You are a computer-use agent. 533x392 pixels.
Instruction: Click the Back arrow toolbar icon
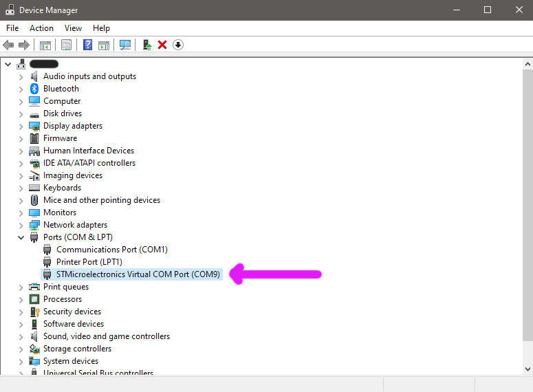point(8,45)
